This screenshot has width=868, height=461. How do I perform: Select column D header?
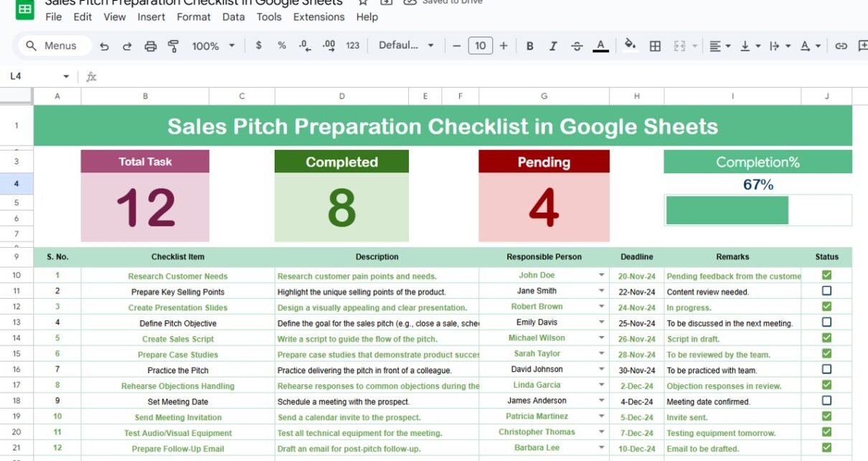[341, 96]
